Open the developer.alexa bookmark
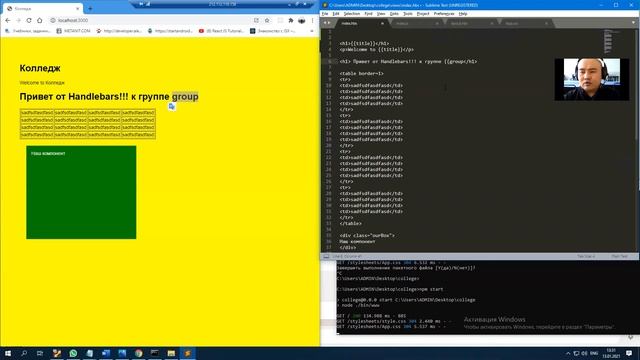Screen dimensions: 640x360 (x=119, y=31)
